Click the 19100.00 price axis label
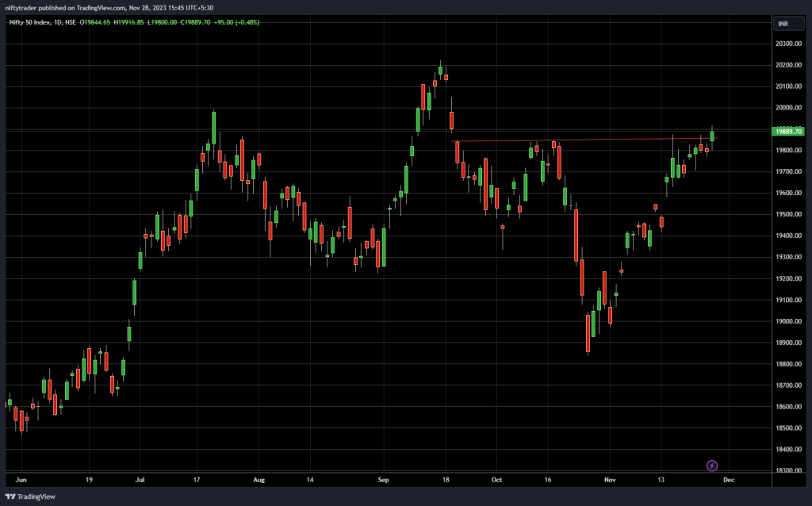Screen dimensions: 812x506 coord(788,300)
